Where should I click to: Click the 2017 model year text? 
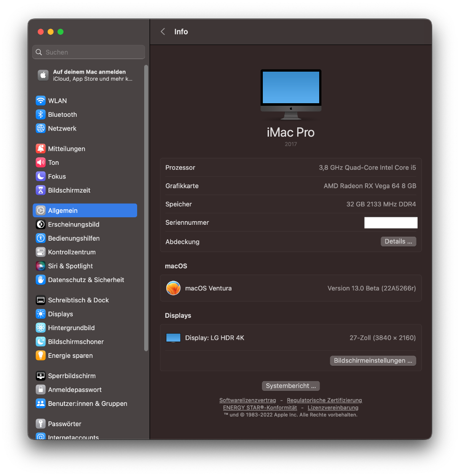click(x=291, y=144)
